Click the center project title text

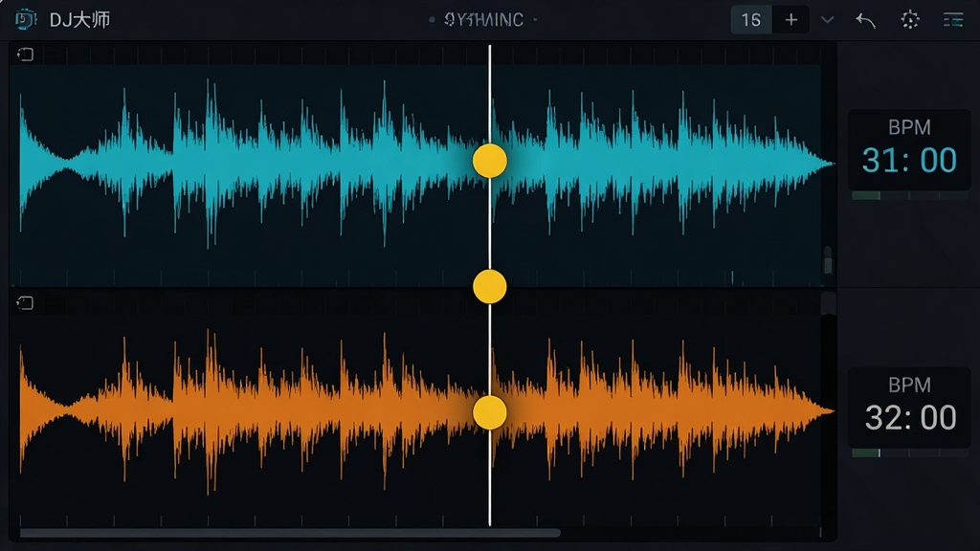click(483, 20)
